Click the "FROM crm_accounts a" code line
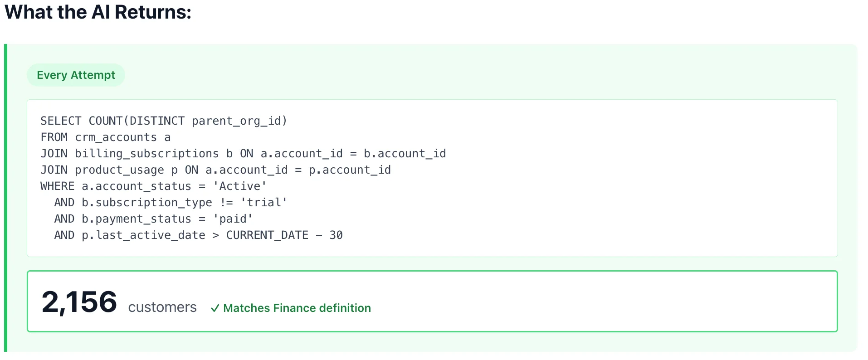868x360 pixels. (105, 137)
